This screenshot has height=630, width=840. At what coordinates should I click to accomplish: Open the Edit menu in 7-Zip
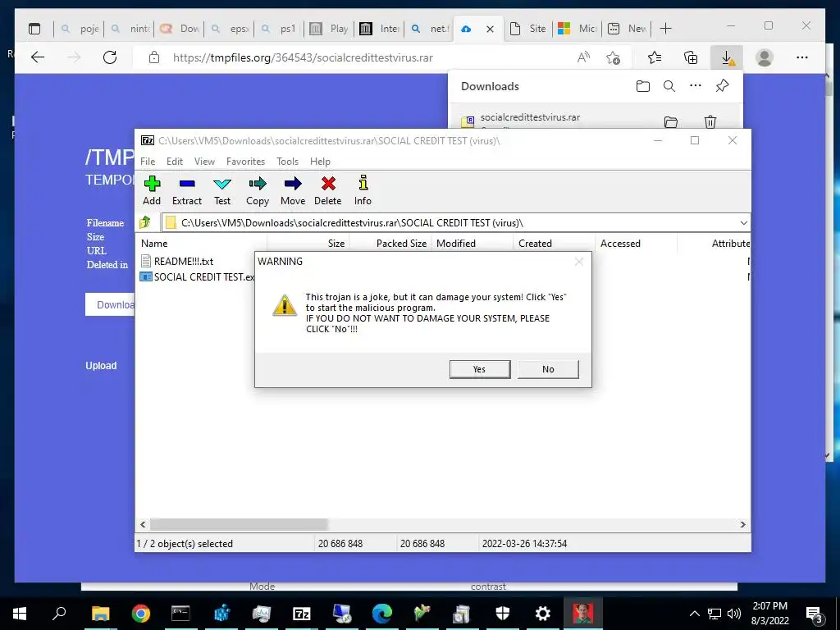[174, 162]
